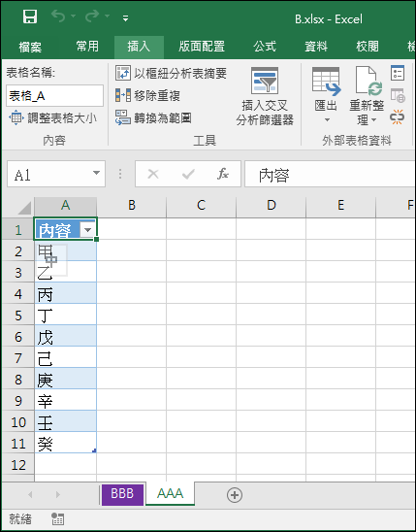Click the cell containing 丁
Screen dimensions: 416x532
(x=65, y=316)
